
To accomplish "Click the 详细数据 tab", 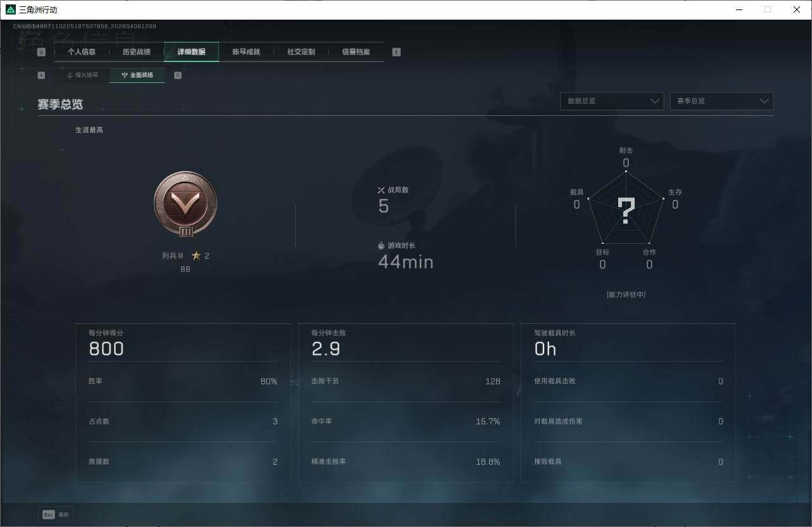I will point(191,52).
